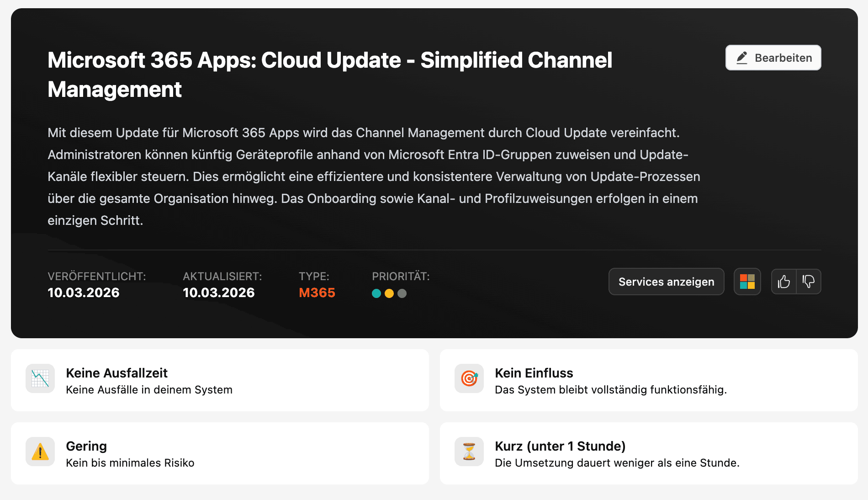Click the warning triangle icon beside Gering
This screenshot has width=868, height=500.
click(40, 452)
